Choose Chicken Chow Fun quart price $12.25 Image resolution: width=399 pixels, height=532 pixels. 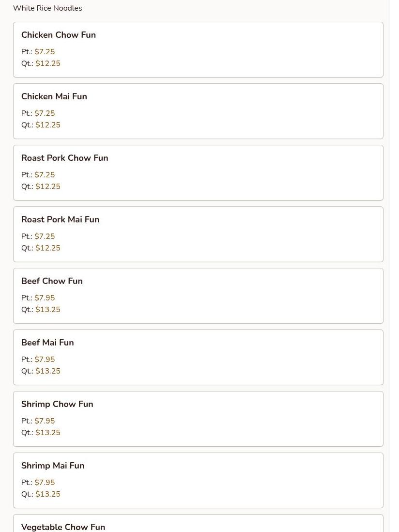(x=47, y=63)
